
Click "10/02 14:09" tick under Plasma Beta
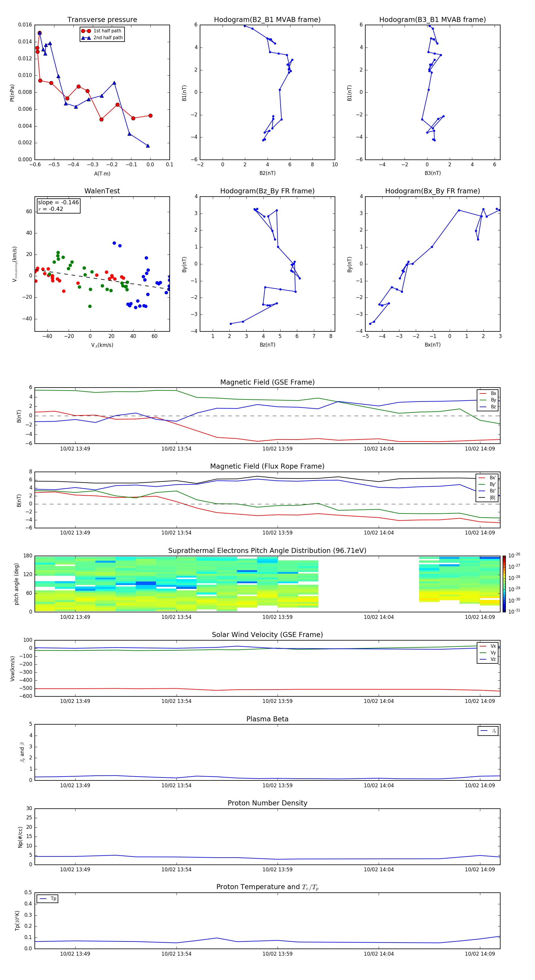pyautogui.click(x=480, y=785)
